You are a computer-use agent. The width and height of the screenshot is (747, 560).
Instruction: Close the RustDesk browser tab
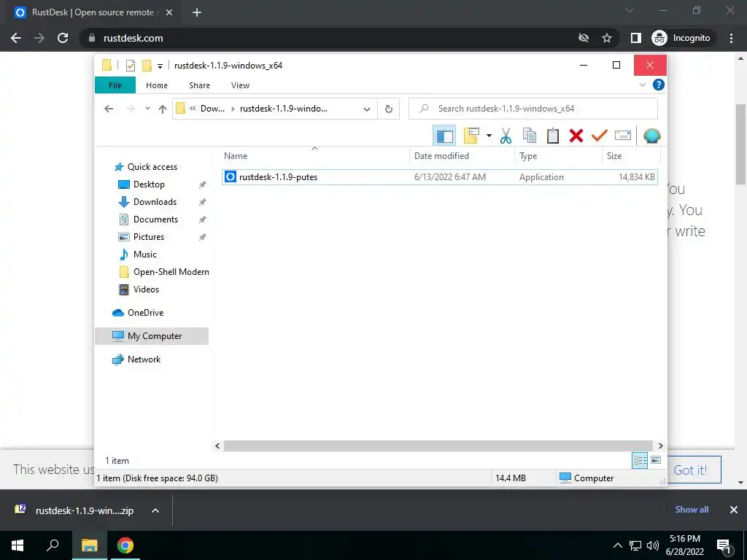point(169,12)
